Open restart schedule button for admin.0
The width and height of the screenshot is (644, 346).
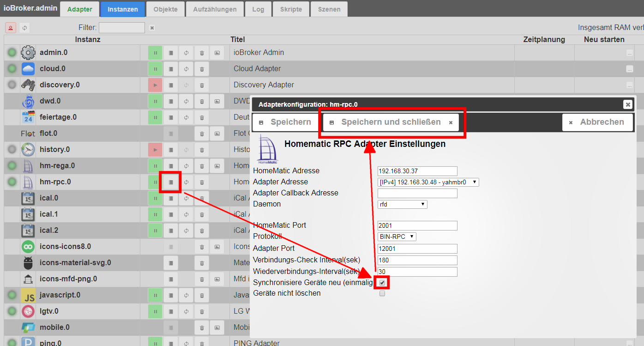629,53
